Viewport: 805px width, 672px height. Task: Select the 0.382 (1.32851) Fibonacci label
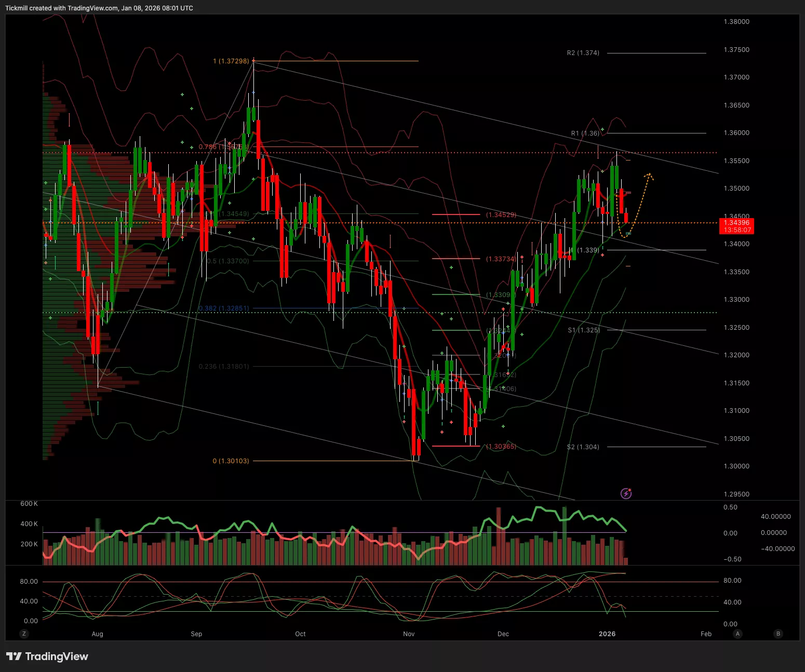[x=224, y=308]
